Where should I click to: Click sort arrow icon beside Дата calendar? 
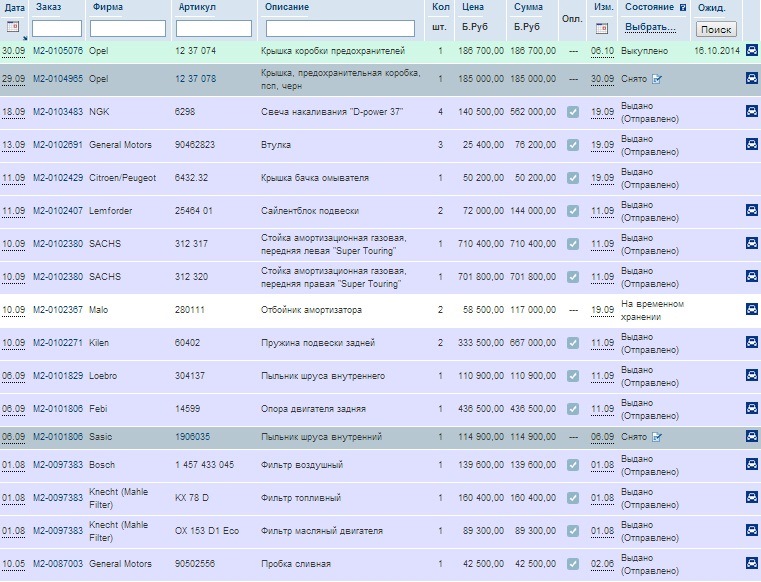pyautogui.click(x=25, y=38)
